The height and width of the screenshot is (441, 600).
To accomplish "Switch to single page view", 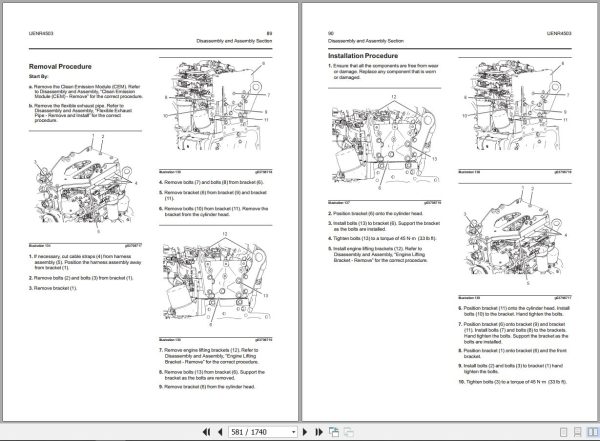I will coord(563,432).
